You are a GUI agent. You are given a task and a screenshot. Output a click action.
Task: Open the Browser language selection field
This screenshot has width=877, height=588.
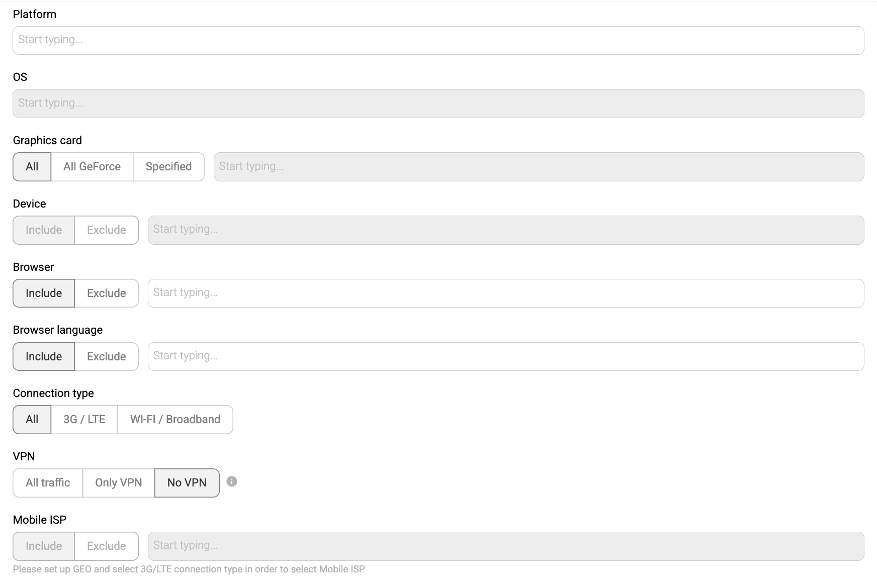(x=505, y=356)
